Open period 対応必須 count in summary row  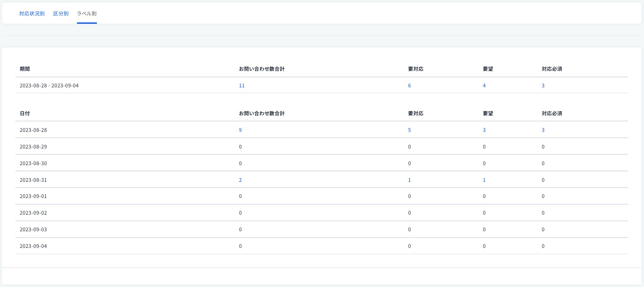point(543,86)
